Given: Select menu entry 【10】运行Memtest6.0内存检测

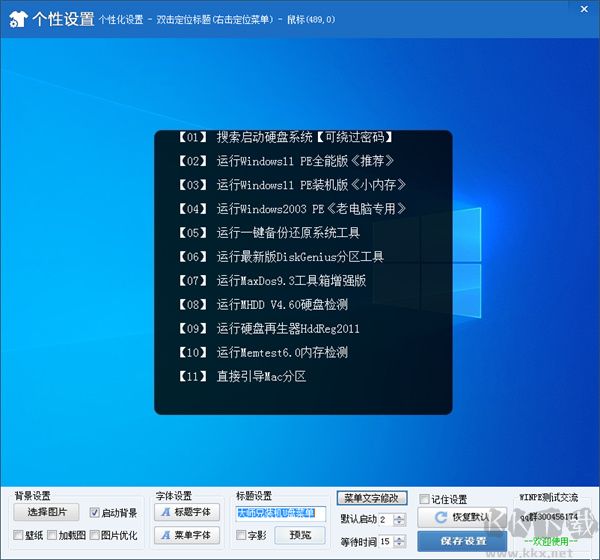Looking at the screenshot, I should (263, 353).
